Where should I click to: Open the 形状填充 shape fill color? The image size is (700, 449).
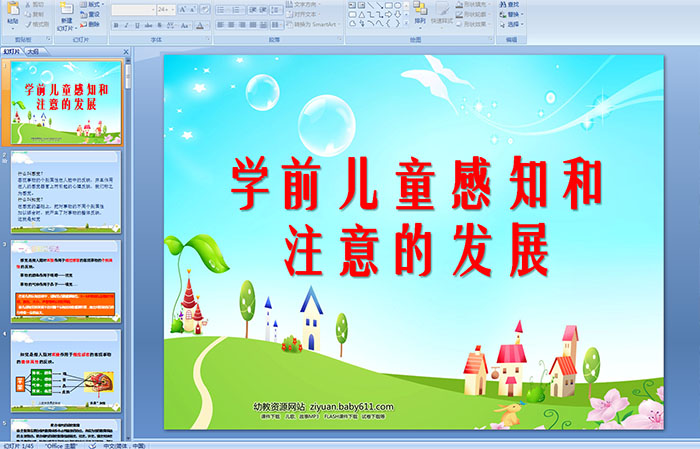tap(473, 4)
